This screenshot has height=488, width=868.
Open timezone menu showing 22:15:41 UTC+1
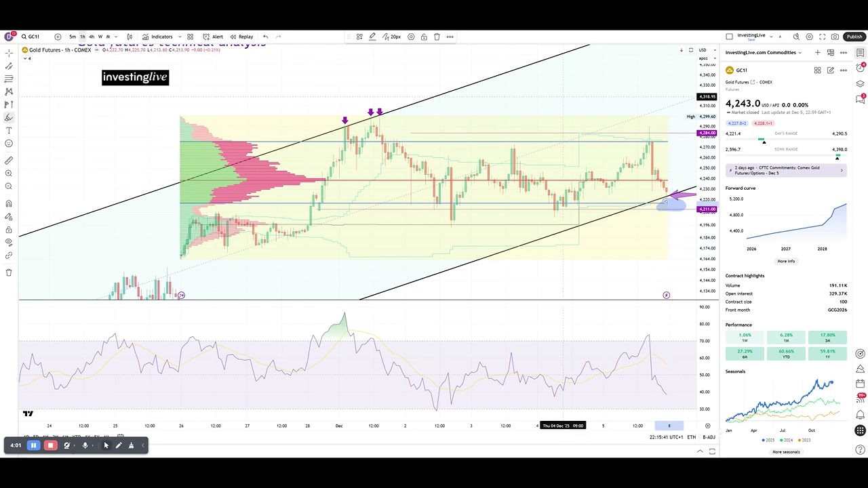click(667, 437)
